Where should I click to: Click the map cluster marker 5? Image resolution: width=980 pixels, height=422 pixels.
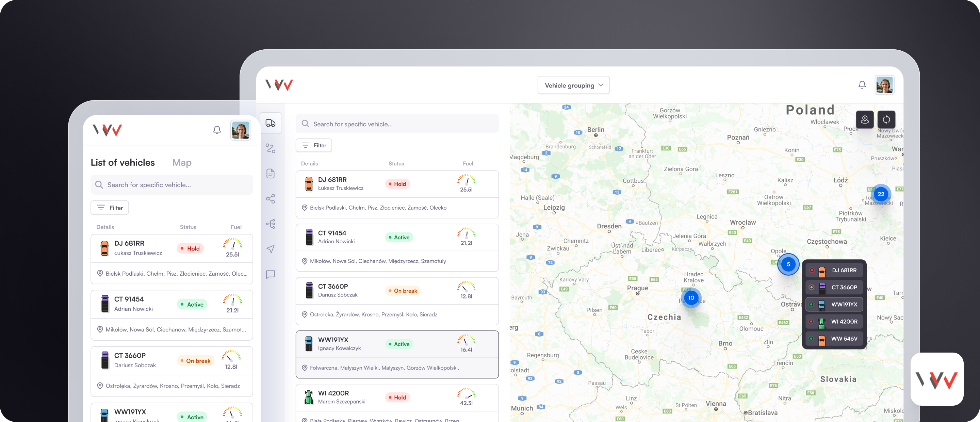[x=788, y=264]
